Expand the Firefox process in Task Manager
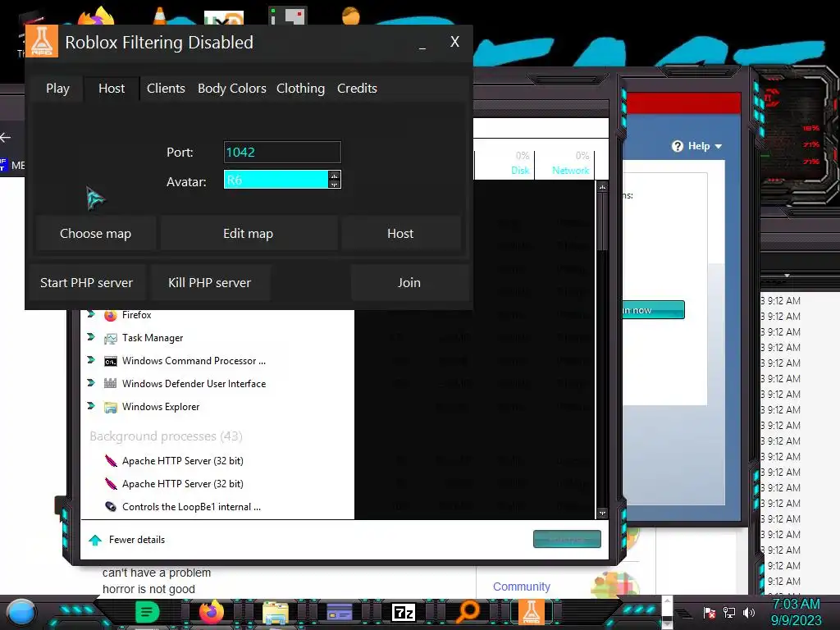The image size is (840, 630). coord(91,314)
